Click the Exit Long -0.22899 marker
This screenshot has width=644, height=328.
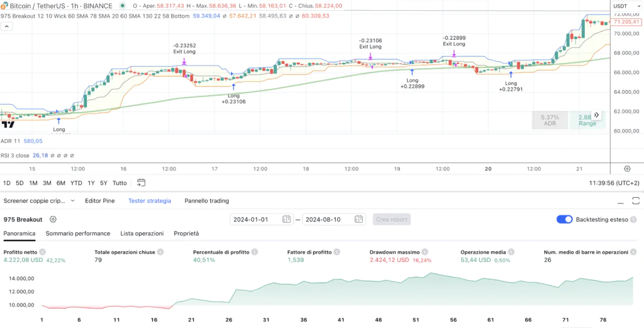(454, 54)
